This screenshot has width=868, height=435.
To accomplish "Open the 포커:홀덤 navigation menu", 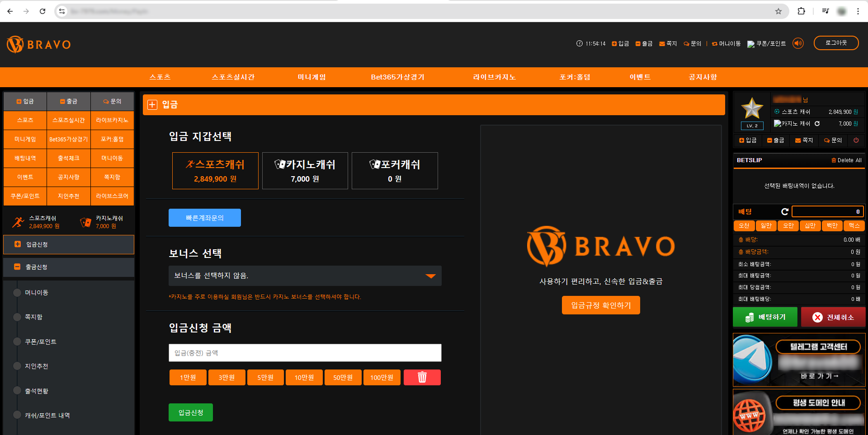I will click(575, 77).
